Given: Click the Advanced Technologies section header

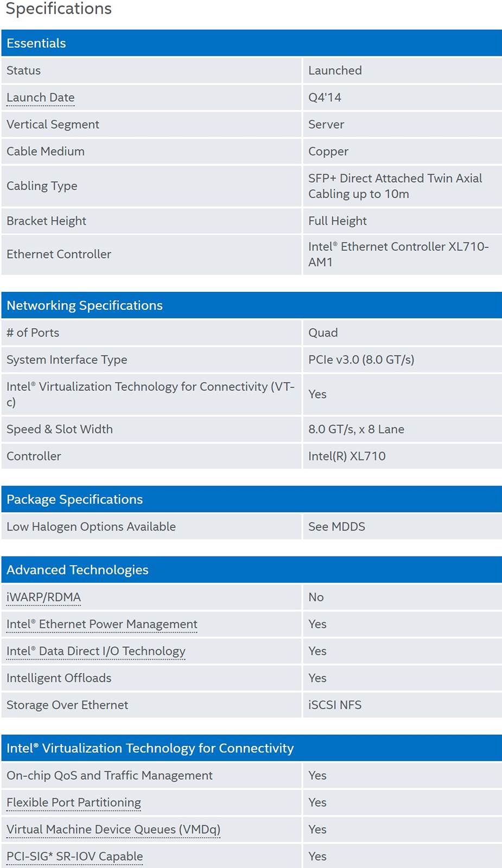Looking at the screenshot, I should pyautogui.click(x=78, y=570).
